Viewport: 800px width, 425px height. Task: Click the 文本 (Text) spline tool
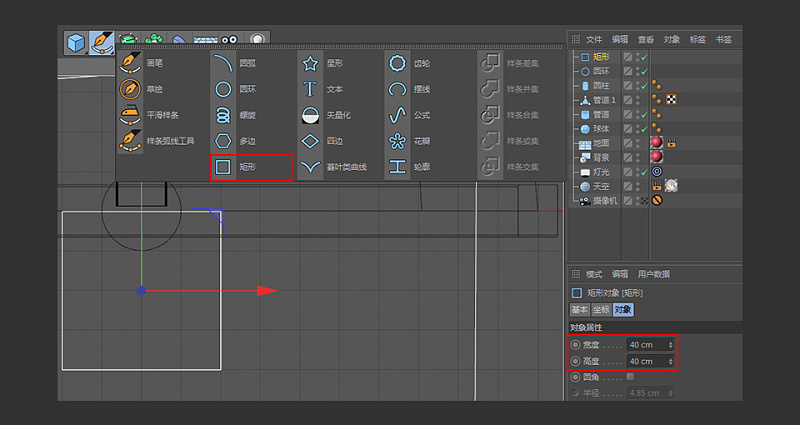pyautogui.click(x=310, y=89)
